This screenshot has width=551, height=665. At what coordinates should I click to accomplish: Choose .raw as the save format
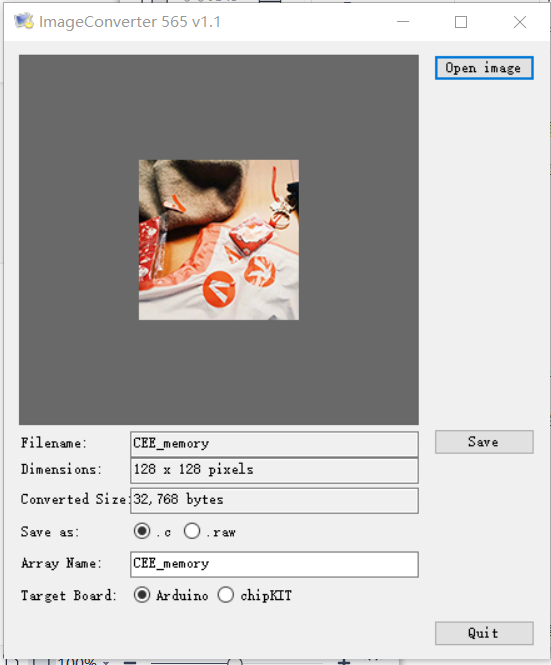(192, 531)
